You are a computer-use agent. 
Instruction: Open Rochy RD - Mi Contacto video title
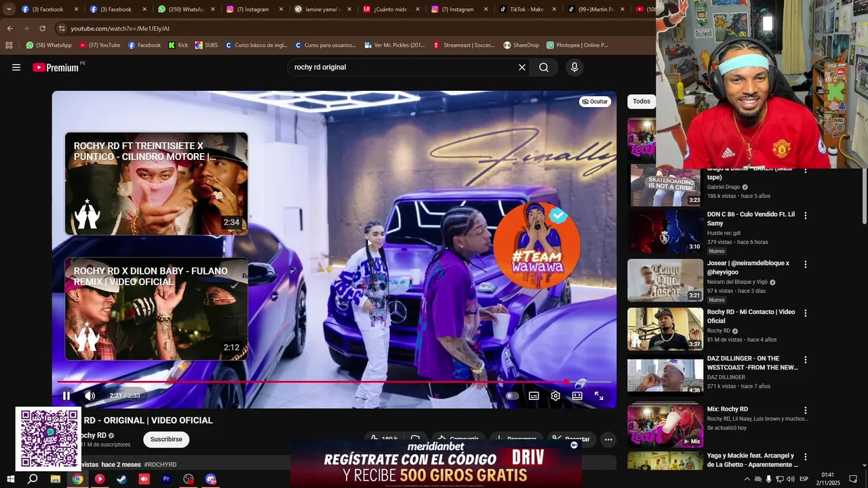(x=751, y=317)
